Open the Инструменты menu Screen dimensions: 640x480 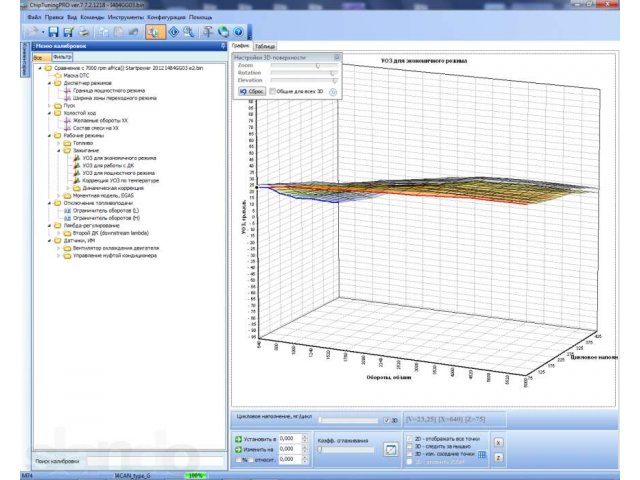point(125,17)
